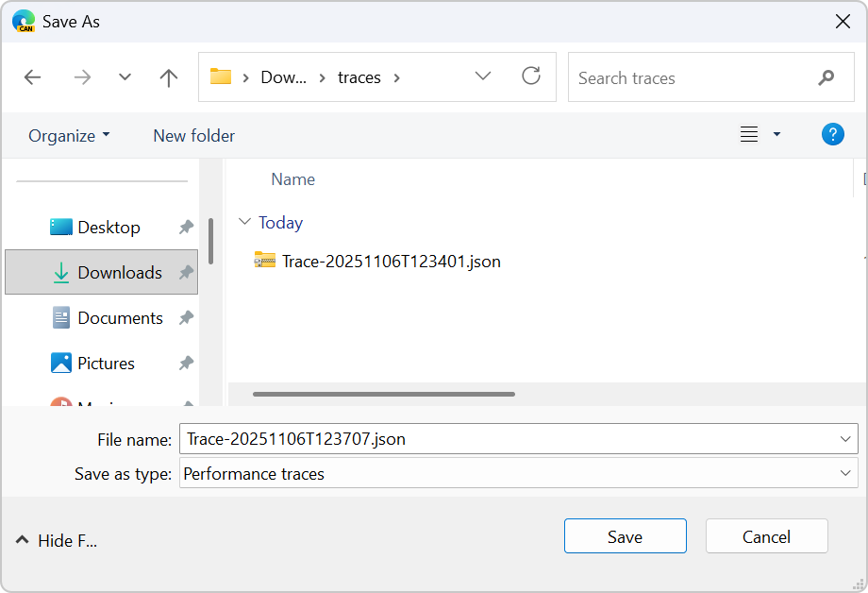Viewport: 868px width, 593px height.
Task: Click the forward navigation arrow
Action: (82, 77)
